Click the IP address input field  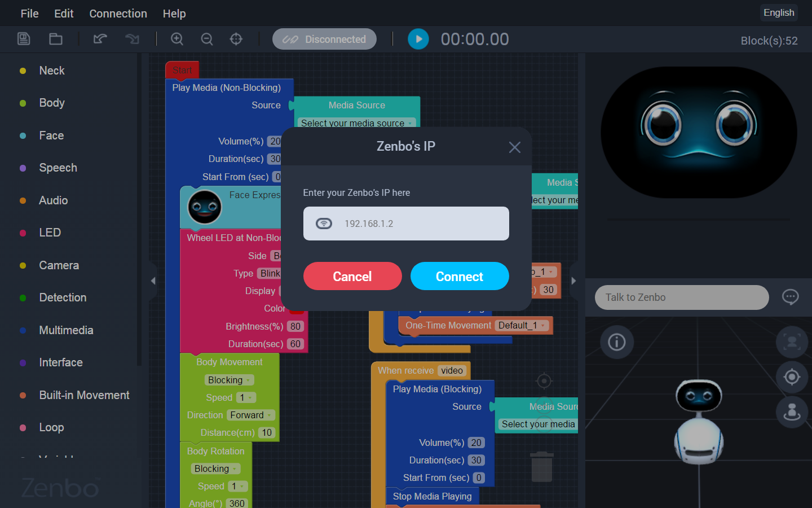406,224
